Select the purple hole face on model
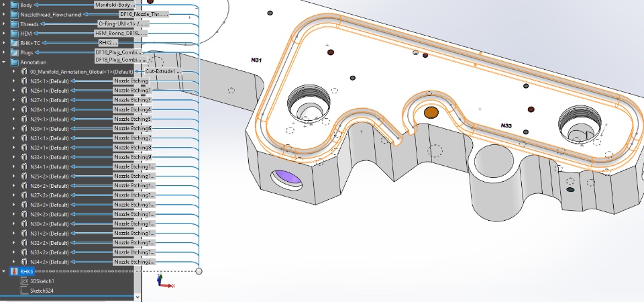 tap(287, 177)
